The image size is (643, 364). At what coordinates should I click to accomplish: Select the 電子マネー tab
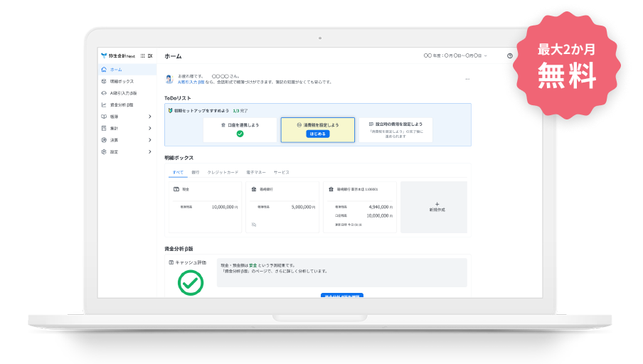[256, 172]
